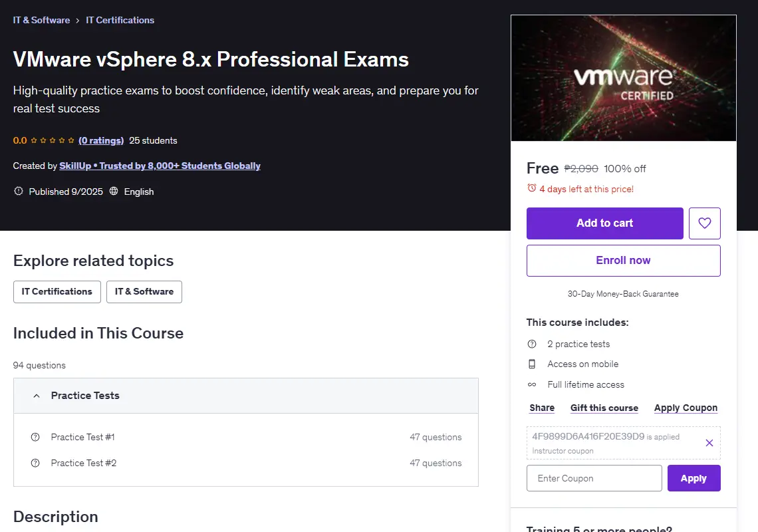This screenshot has height=532, width=758.
Task: Remove applied coupon with X icon
Action: tap(709, 442)
